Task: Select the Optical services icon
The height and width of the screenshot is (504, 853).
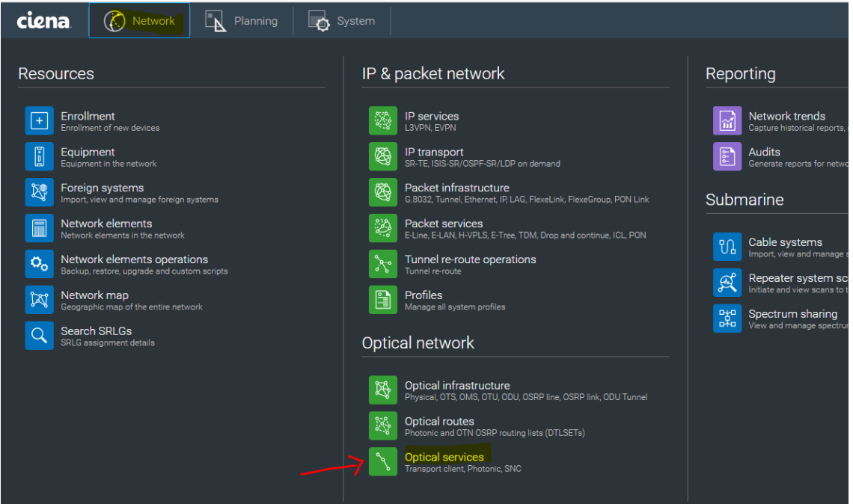Action: (383, 461)
